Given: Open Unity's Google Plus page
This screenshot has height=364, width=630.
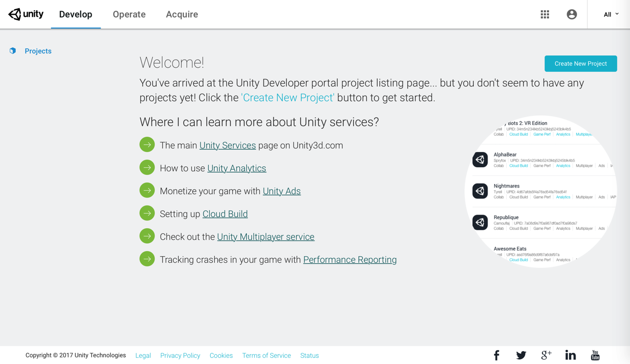Looking at the screenshot, I should click(546, 355).
